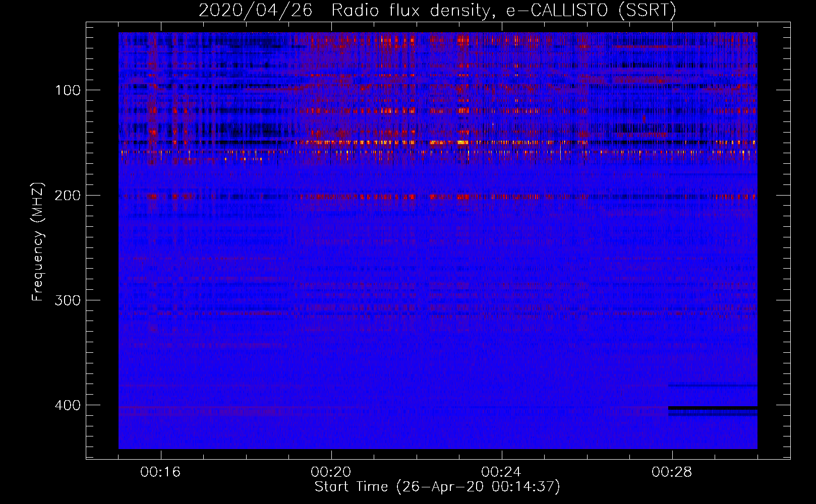Image resolution: width=816 pixels, height=504 pixels.
Task: Click the '00:20' time axis label
Action: [331, 472]
